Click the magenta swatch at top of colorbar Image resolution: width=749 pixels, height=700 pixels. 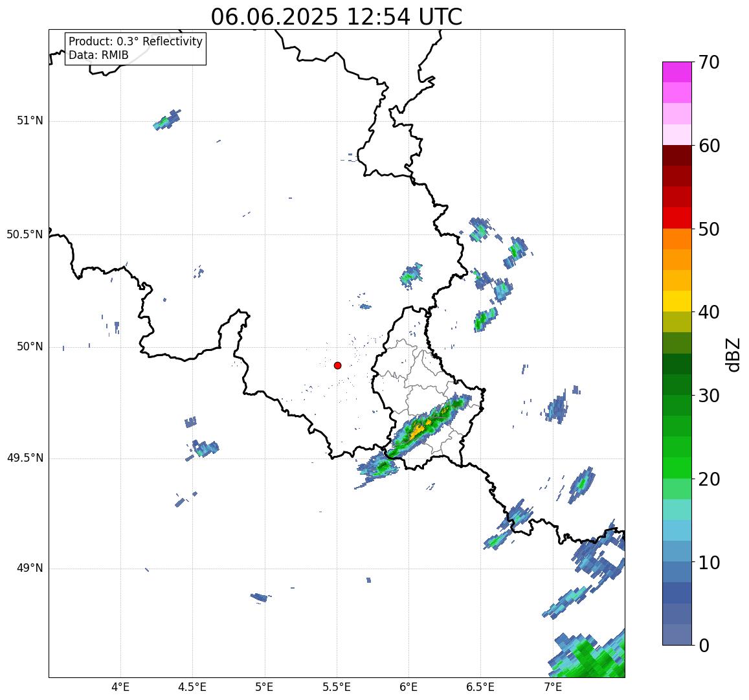point(677,72)
